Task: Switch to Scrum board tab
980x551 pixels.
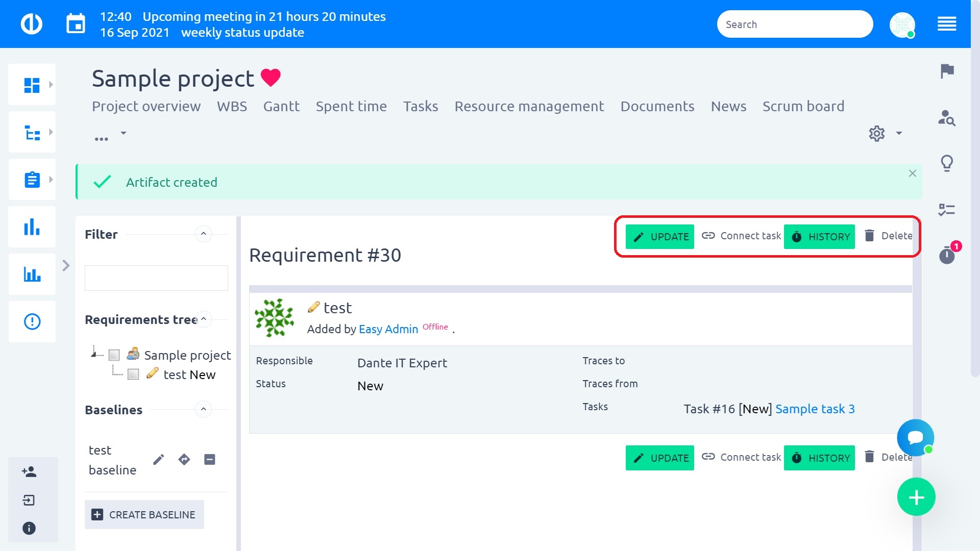Action: [803, 106]
